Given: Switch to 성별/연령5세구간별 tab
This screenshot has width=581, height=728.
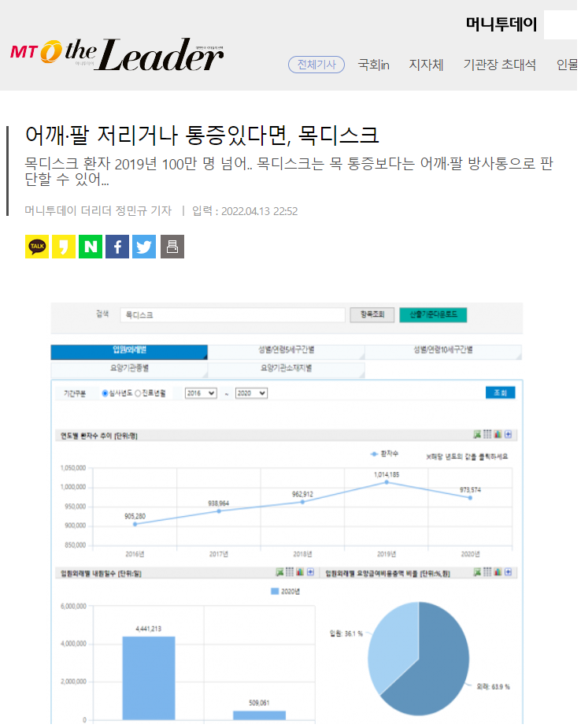Looking at the screenshot, I should pyautogui.click(x=287, y=351).
